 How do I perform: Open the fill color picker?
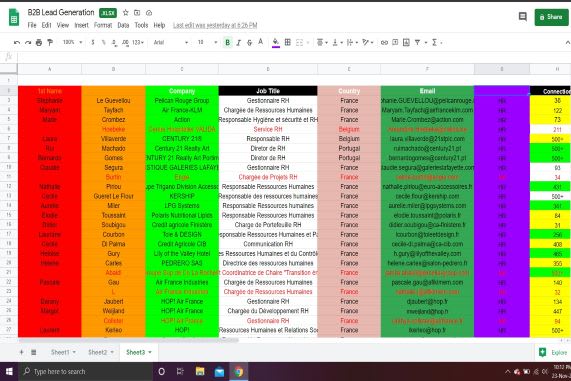point(276,43)
